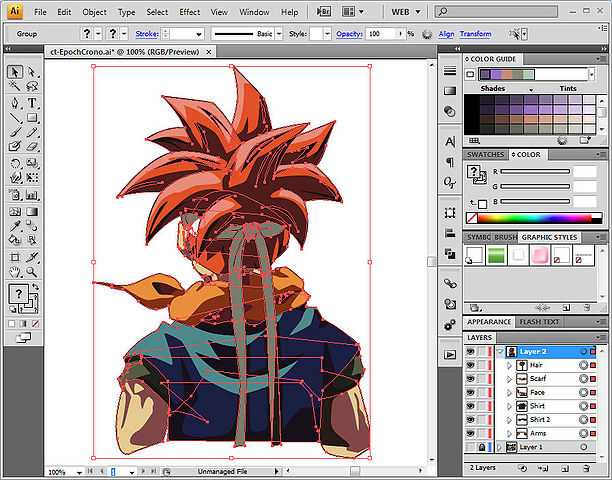The width and height of the screenshot is (612, 480).
Task: Open the File menu
Action: [x=40, y=12]
